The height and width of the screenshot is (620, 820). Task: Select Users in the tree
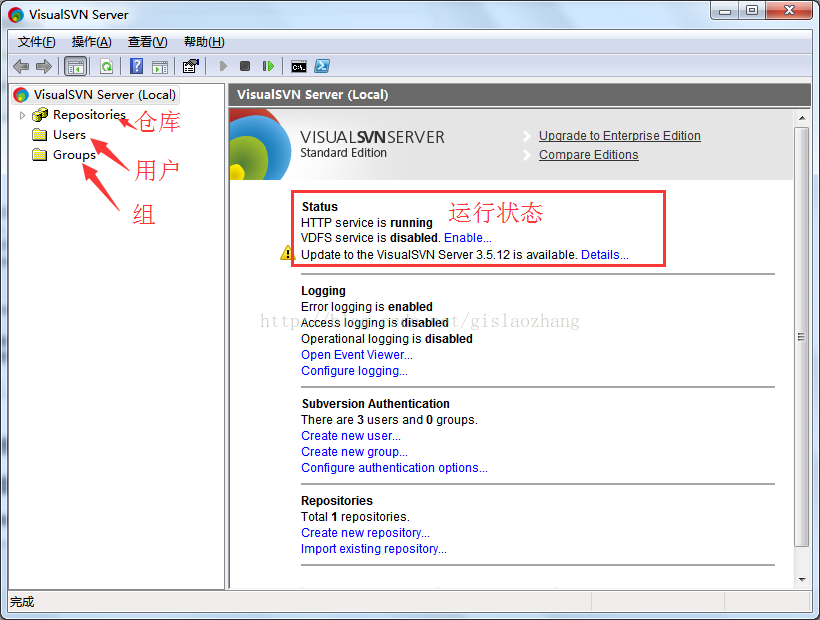[69, 135]
